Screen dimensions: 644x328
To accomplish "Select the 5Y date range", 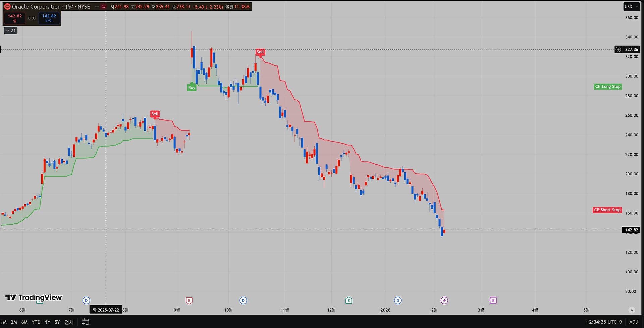I will [x=57, y=322].
